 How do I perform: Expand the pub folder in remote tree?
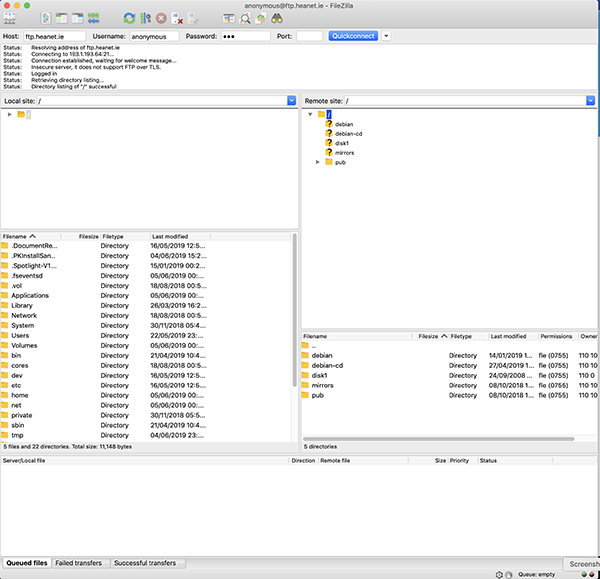318,161
